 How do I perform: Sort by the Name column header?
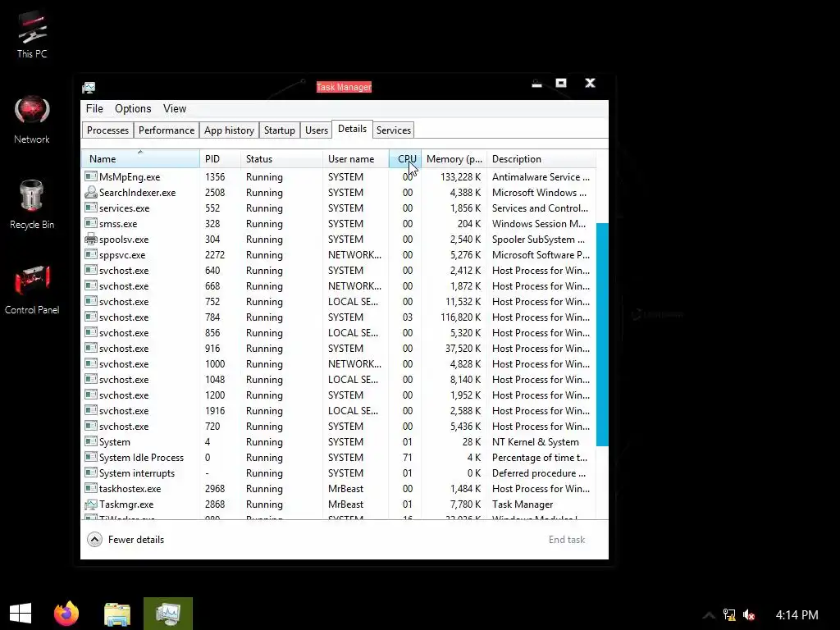point(140,159)
